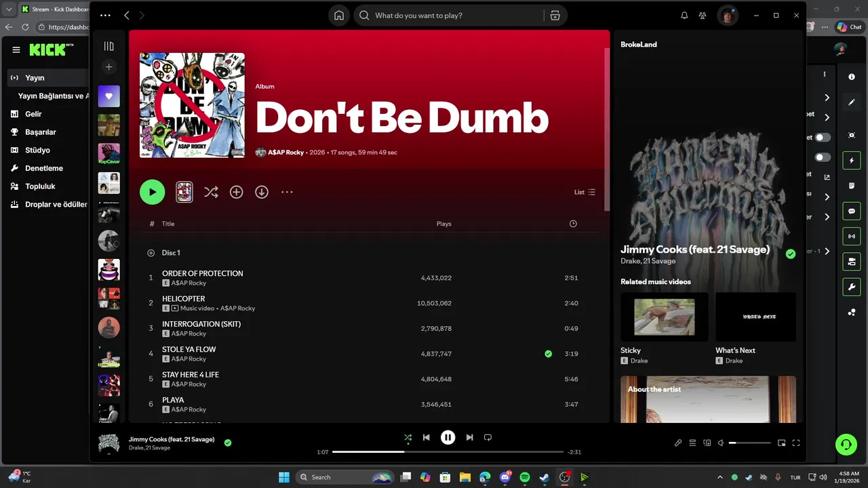Open Spotify What's New notifications bell
The height and width of the screenshot is (488, 868).
pyautogui.click(x=684, y=16)
